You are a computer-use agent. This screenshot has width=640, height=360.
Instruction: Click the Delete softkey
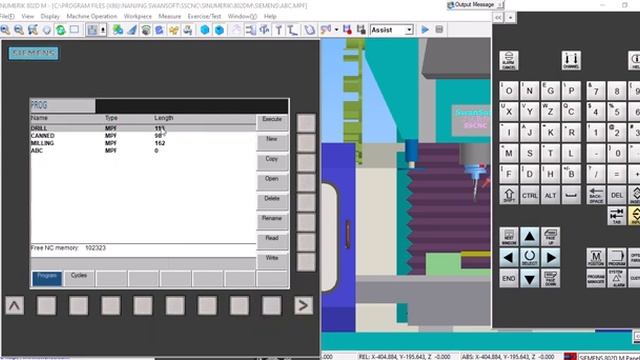(272, 202)
